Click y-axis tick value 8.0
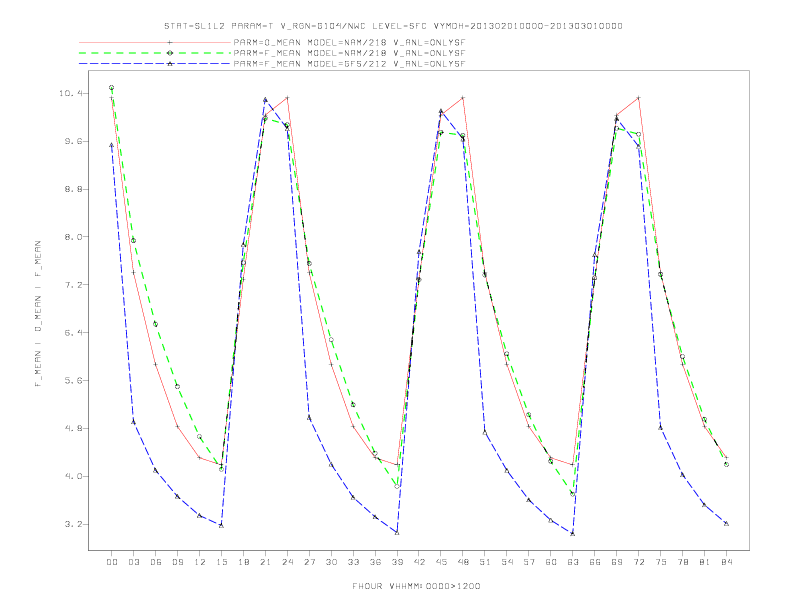792x612 pixels. coord(73,237)
